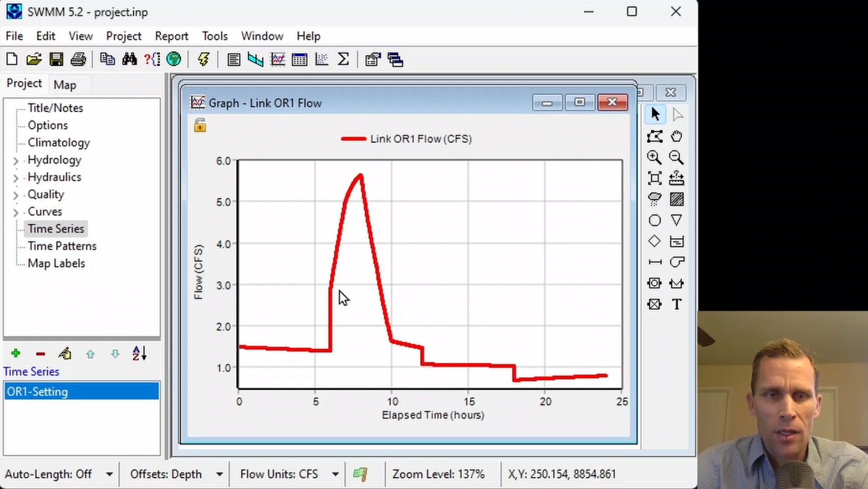Choose the Pan hand tool

[676, 136]
